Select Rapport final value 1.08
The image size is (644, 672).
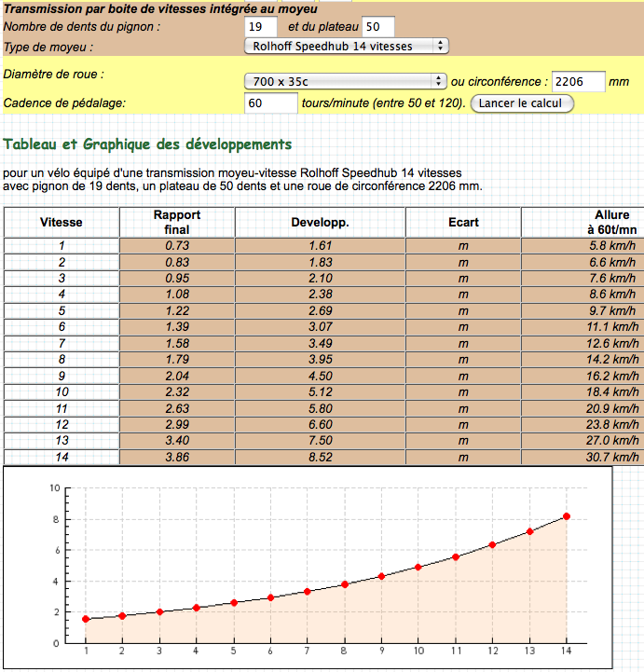(x=177, y=295)
